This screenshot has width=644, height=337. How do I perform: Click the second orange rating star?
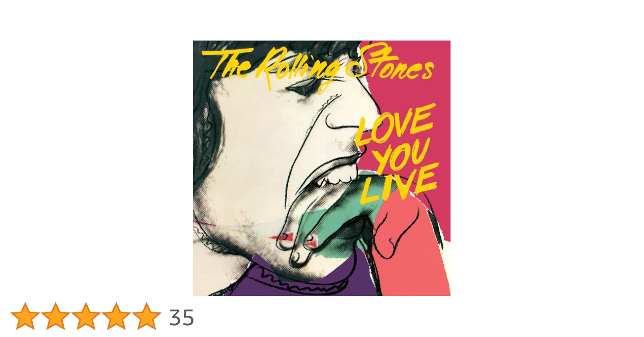tap(56, 316)
